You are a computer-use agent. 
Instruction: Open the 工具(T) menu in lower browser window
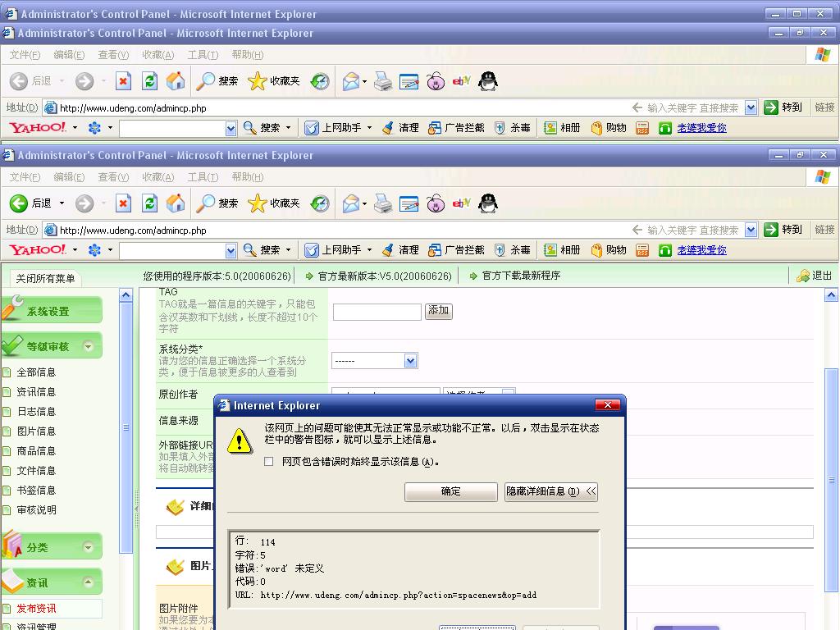pyautogui.click(x=203, y=177)
